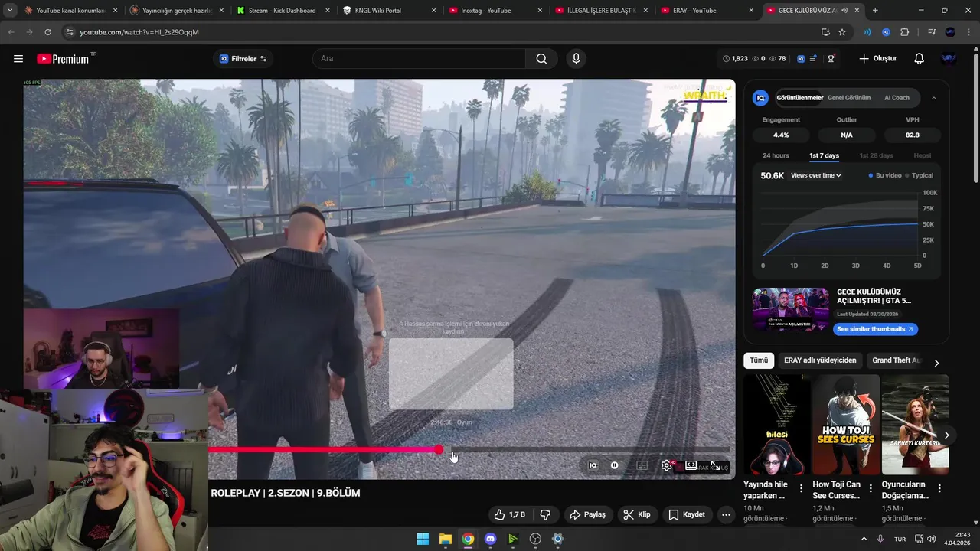Switch to Stream - Kick Dashboard tab
The height and width of the screenshot is (551, 980).
coord(282,11)
